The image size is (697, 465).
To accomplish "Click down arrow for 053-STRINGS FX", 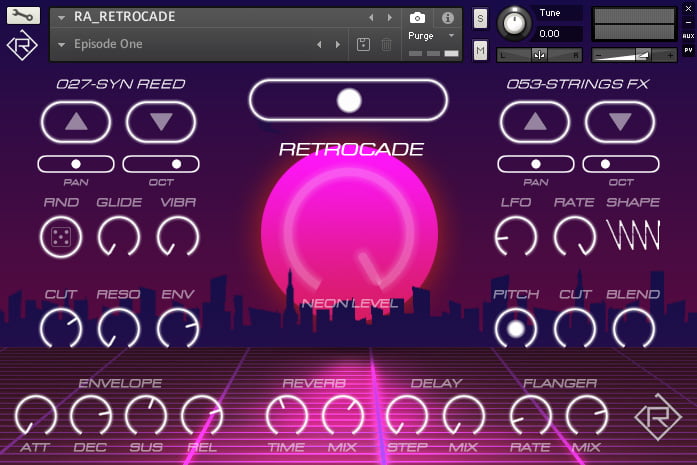I will (620, 121).
